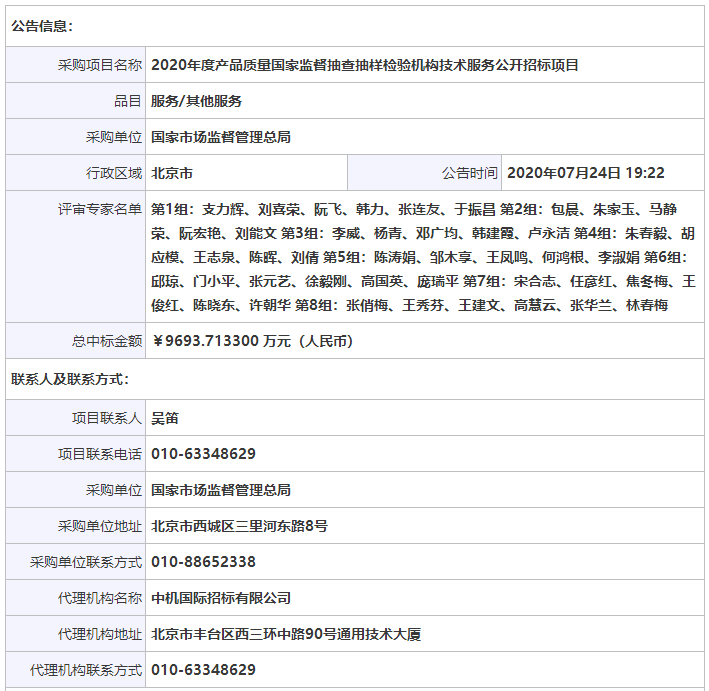Viewport: 709px width, 691px height.
Task: Click the 采购单位地址 label cell
Action: click(x=99, y=525)
